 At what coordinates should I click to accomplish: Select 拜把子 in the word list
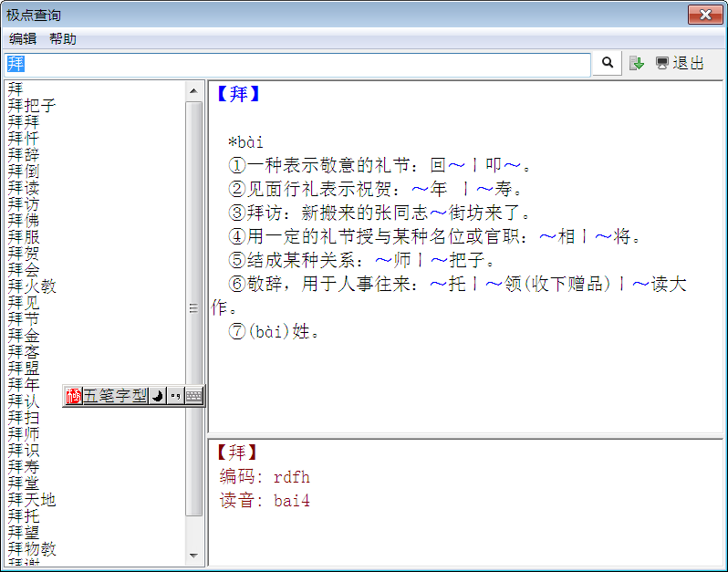(x=32, y=105)
